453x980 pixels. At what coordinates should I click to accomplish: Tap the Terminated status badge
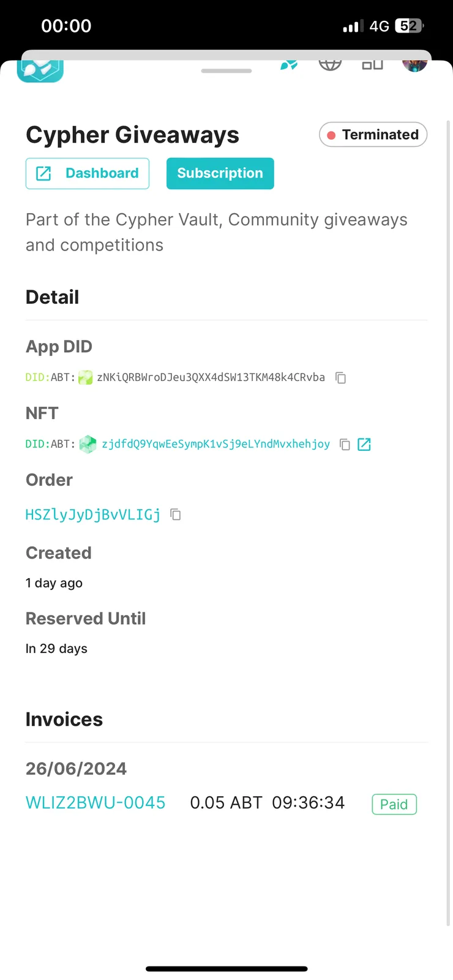click(x=373, y=135)
